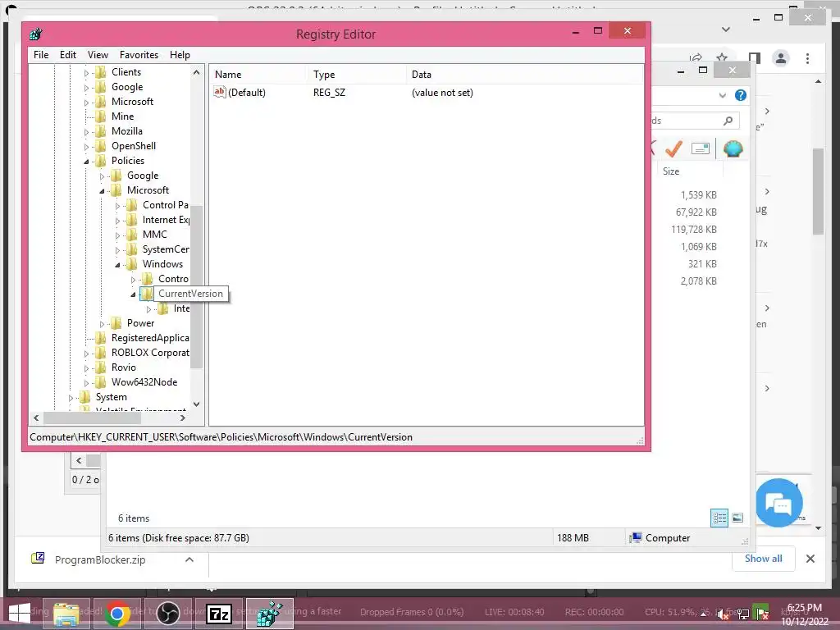This screenshot has height=630, width=840.
Task: Select the Power key folder
Action: coord(140,323)
